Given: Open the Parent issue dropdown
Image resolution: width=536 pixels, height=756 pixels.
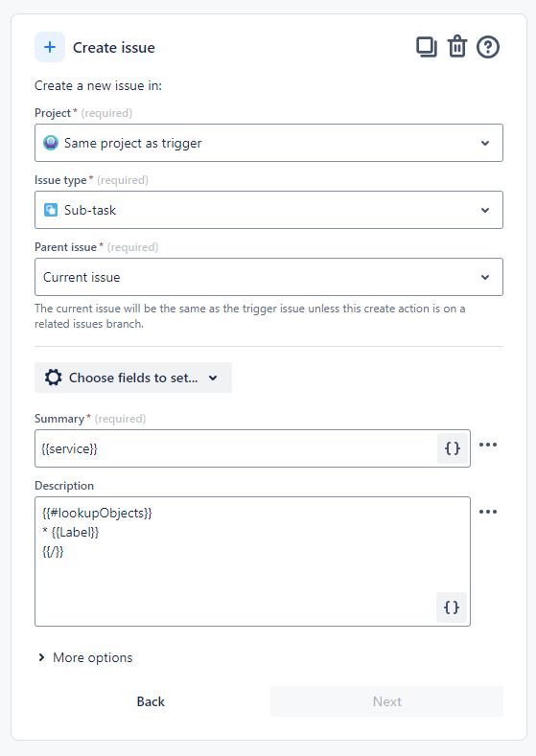Looking at the screenshot, I should click(x=268, y=277).
